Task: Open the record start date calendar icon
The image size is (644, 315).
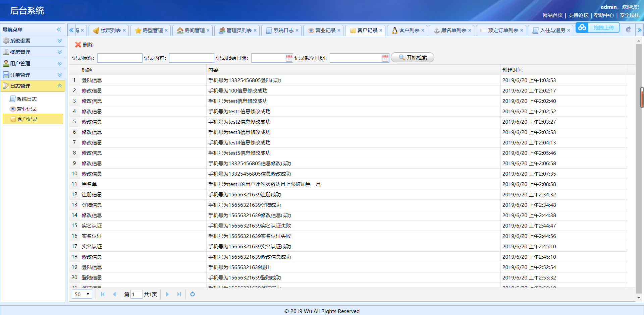Action: 289,58
